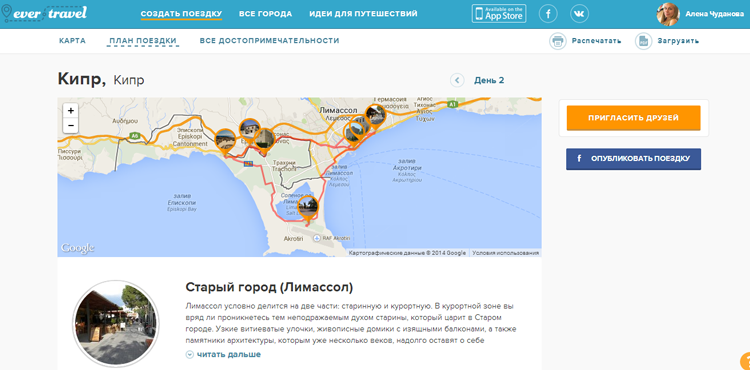This screenshot has width=750, height=370.
Task: Open Старый город (Лимассол) heading
Action: click(269, 287)
